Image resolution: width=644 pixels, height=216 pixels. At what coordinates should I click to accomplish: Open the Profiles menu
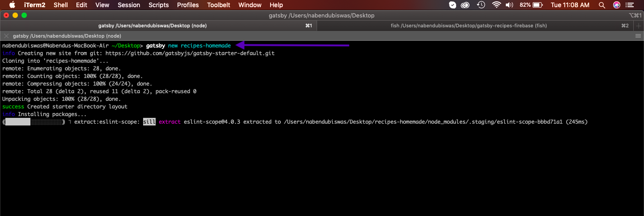coord(188,5)
